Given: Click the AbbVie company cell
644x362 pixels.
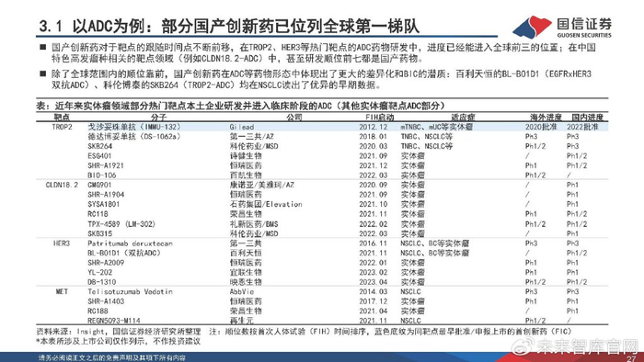Looking at the screenshot, I should (x=241, y=291).
